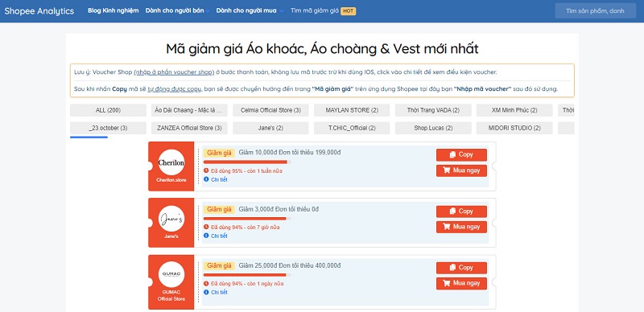Filter by MIDORI STUDIO (2)
Image resolution: width=644 pixels, height=312 pixels.
(514, 128)
